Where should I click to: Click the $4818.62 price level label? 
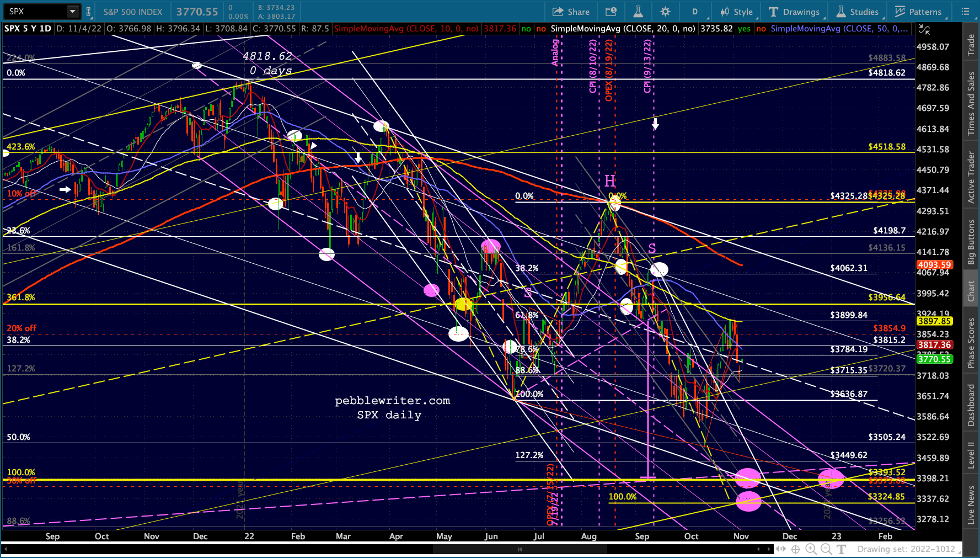click(887, 73)
